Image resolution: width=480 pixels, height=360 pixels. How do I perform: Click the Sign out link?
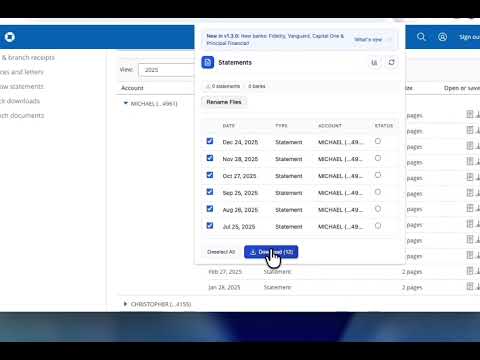point(469,37)
